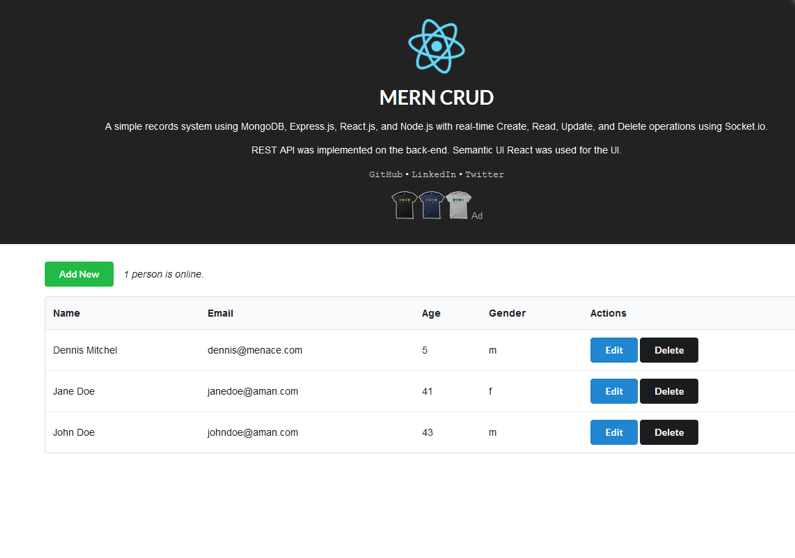
Task: Click the REST API description line
Action: (x=436, y=150)
